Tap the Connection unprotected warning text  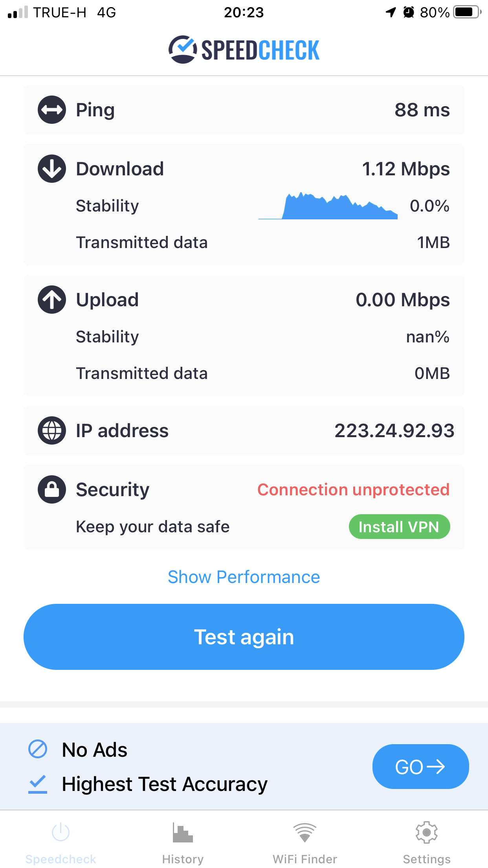click(353, 490)
